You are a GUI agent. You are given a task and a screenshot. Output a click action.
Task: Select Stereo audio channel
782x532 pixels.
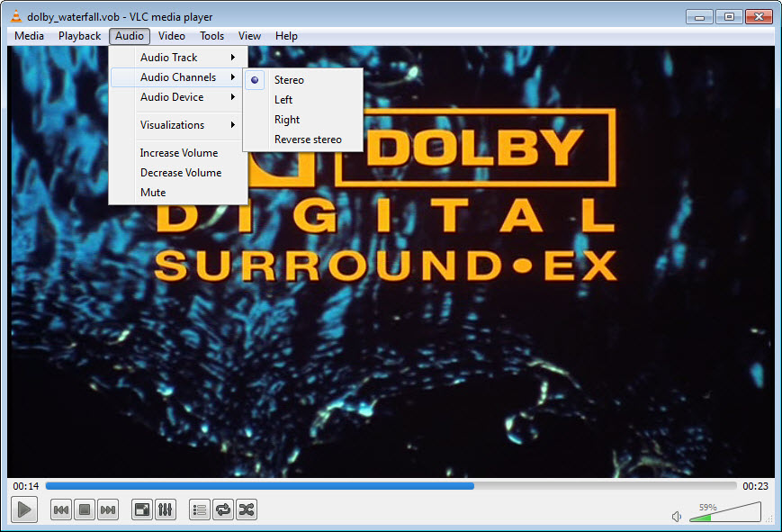click(x=302, y=80)
